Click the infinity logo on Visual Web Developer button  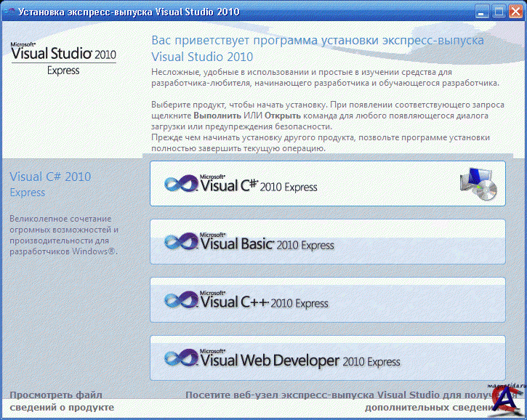point(181,358)
